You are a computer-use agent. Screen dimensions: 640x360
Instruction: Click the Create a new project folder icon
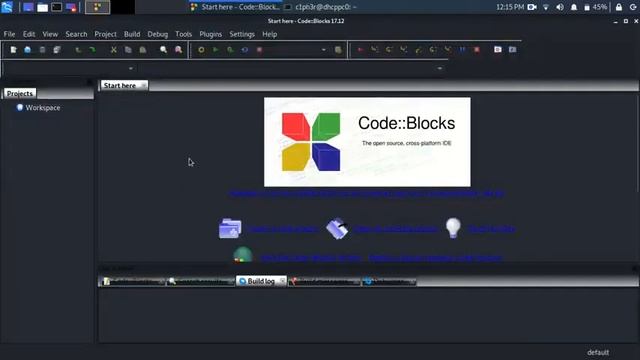[x=230, y=229]
